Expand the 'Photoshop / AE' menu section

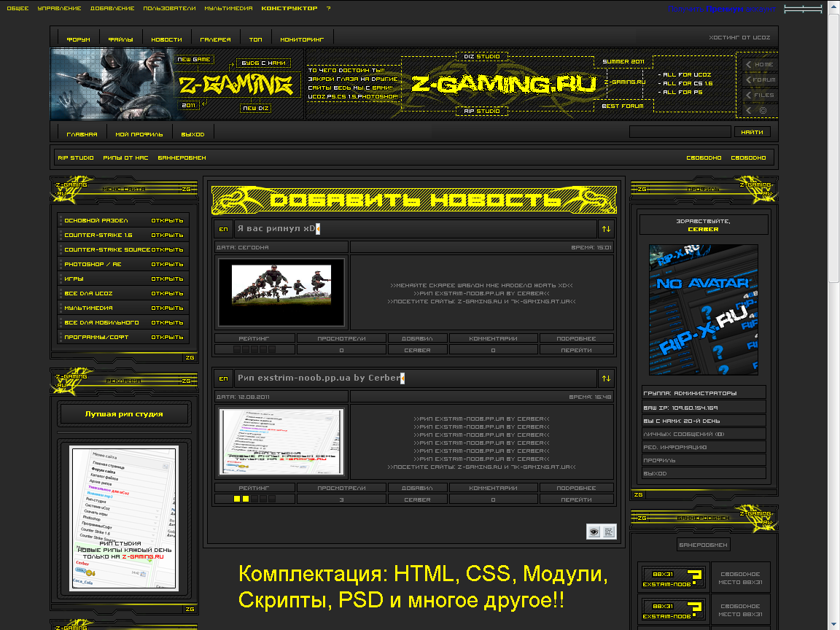pos(167,264)
